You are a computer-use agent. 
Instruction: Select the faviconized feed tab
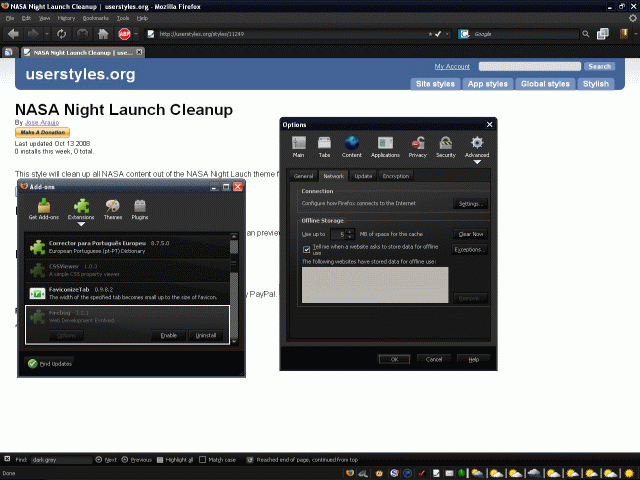pos(9,52)
